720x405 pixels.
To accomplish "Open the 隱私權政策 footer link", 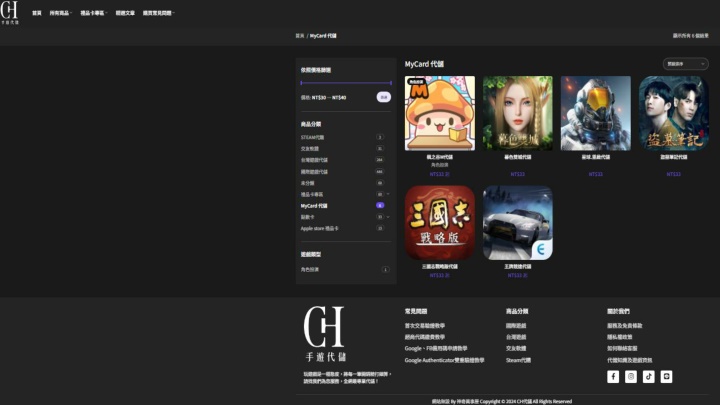I will pyautogui.click(x=619, y=337).
